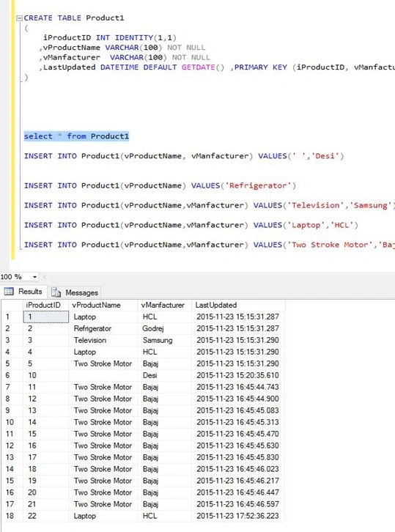The height and width of the screenshot is (532, 395).
Task: Click the vManfacturer VARCHAR(100) definition line
Action: coord(125,57)
